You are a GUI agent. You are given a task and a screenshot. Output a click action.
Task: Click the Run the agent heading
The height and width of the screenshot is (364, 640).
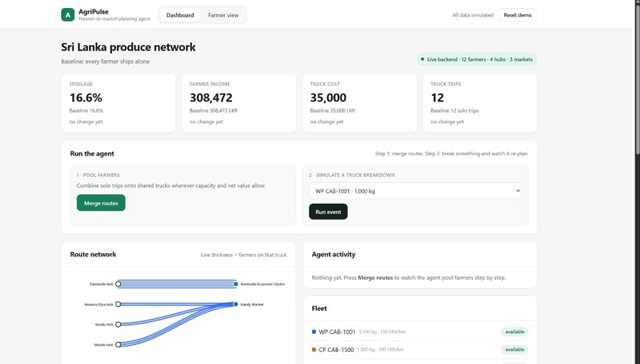pos(92,154)
